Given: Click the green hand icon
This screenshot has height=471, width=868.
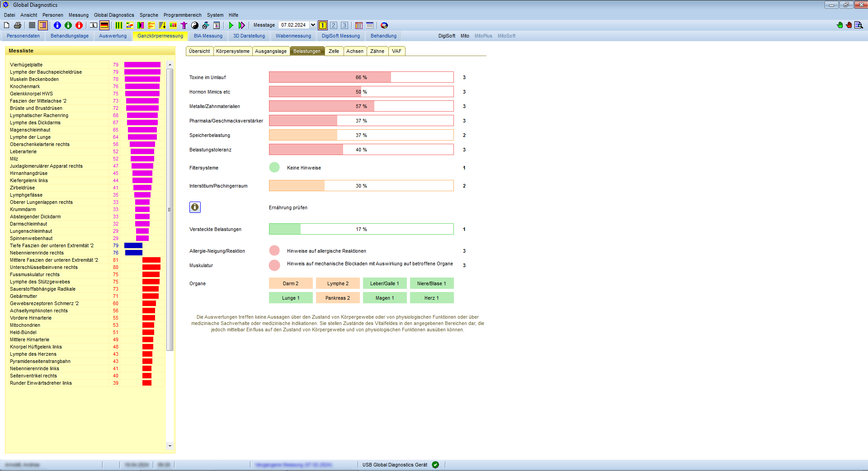Looking at the screenshot, I should coord(840,25).
